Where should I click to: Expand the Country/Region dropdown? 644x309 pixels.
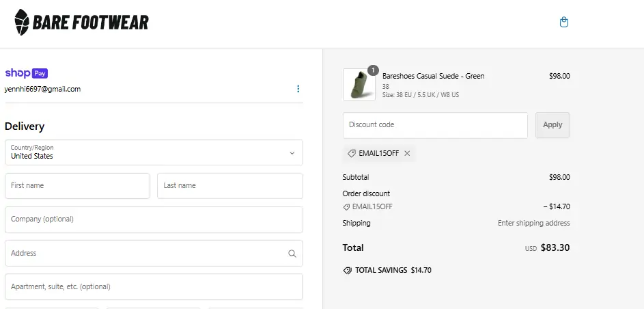154,152
